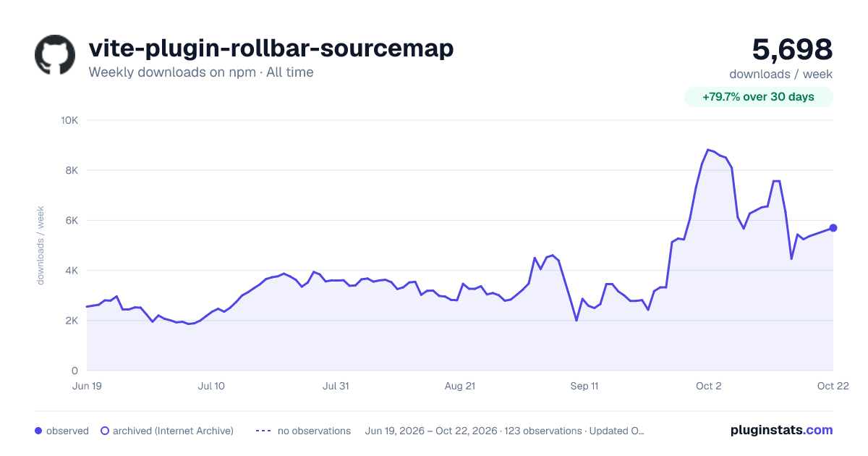Screen dimensions: 868x456
Task: Click the dashed 'no observations' legend line
Action: click(263, 431)
